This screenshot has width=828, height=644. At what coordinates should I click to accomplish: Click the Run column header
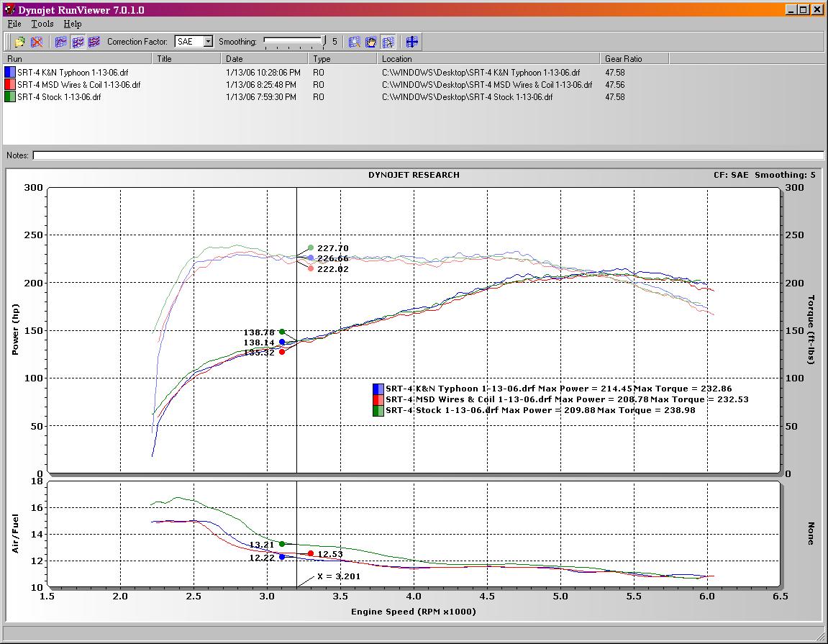tap(78, 58)
